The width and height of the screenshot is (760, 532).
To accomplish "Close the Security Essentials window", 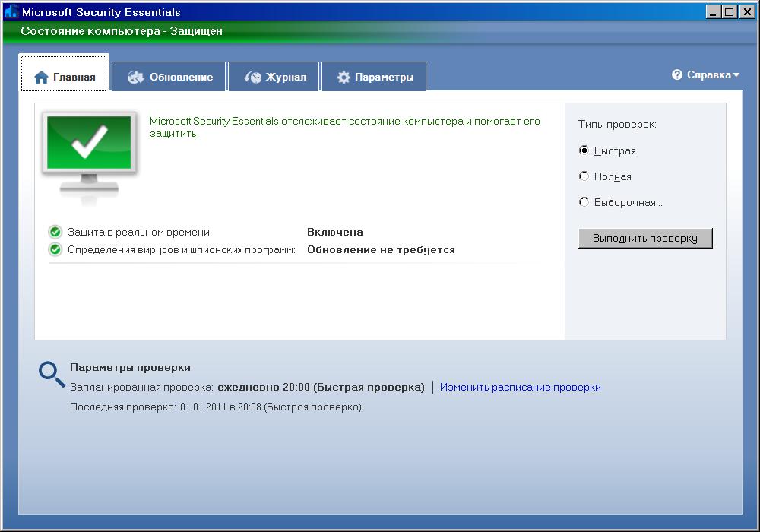I will pyautogui.click(x=747, y=11).
